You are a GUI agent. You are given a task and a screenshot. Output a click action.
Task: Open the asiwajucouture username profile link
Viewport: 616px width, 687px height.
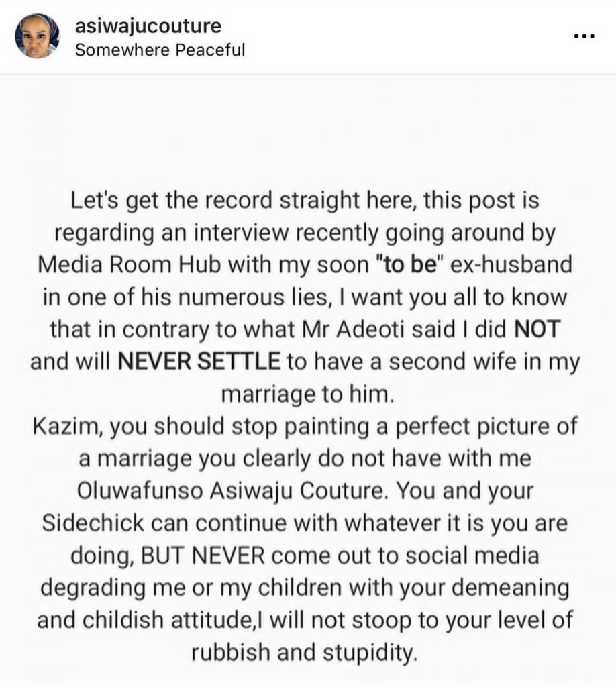[x=148, y=26]
